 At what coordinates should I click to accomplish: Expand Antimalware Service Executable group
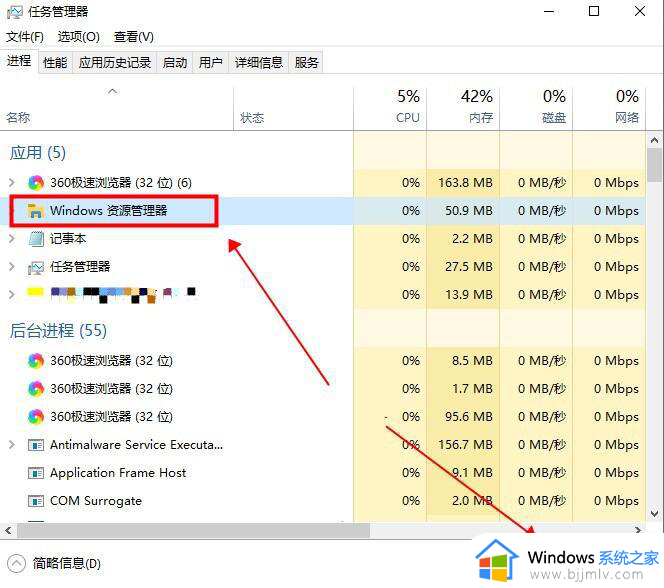[12, 444]
